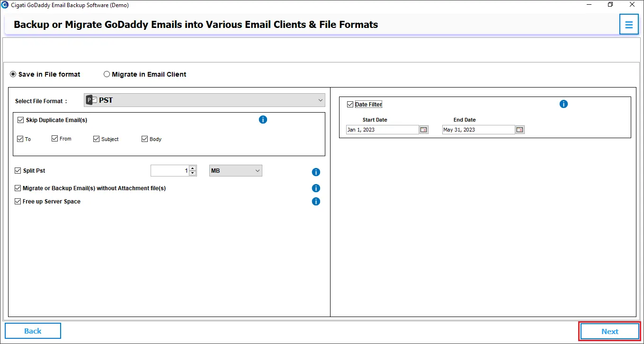Uncheck the From duplicate criterion
The height and width of the screenshot is (344, 644).
(x=54, y=139)
